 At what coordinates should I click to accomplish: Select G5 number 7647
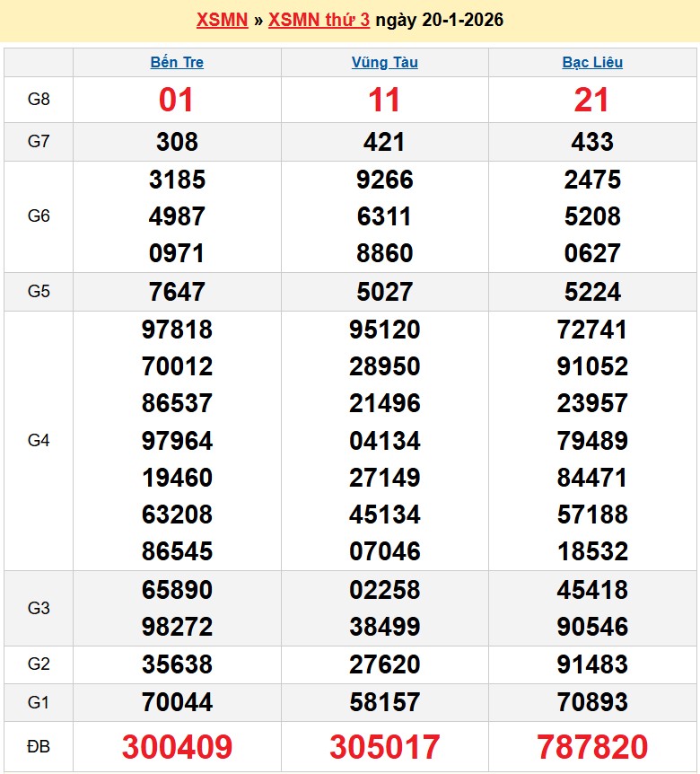(x=177, y=292)
